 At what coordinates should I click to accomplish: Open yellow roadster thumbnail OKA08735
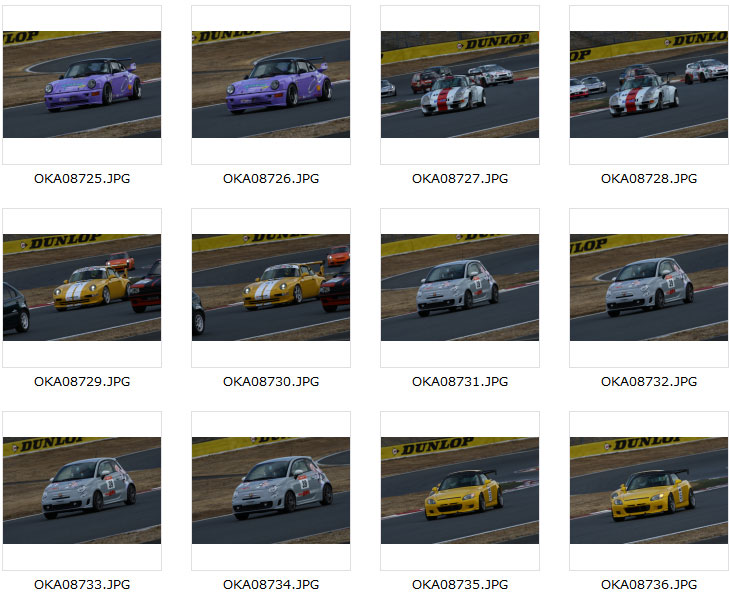point(460,490)
